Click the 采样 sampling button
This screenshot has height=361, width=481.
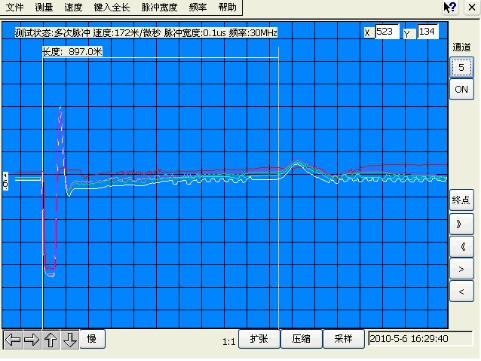pyautogui.click(x=343, y=339)
